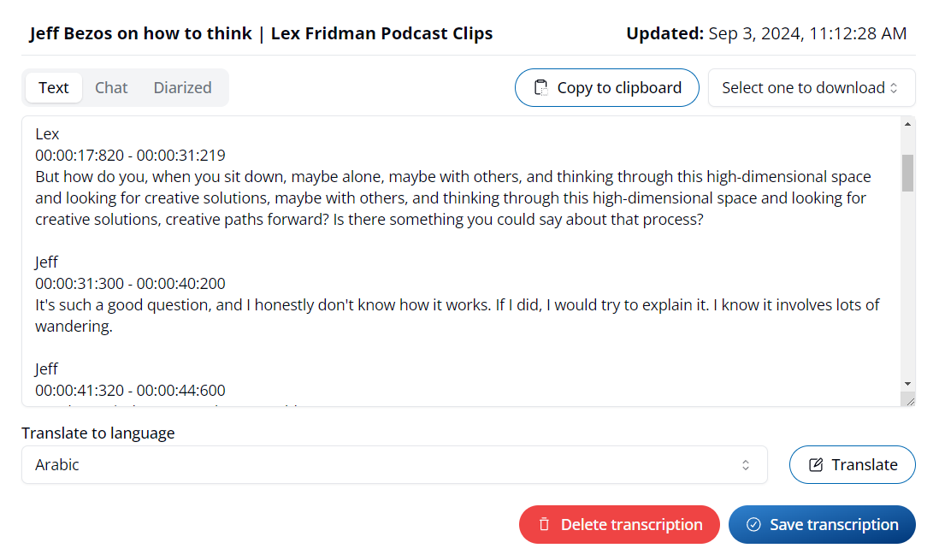Viewport: 933px width, 560px height.
Task: Click the transcript scrollbar thumb
Action: 908,173
